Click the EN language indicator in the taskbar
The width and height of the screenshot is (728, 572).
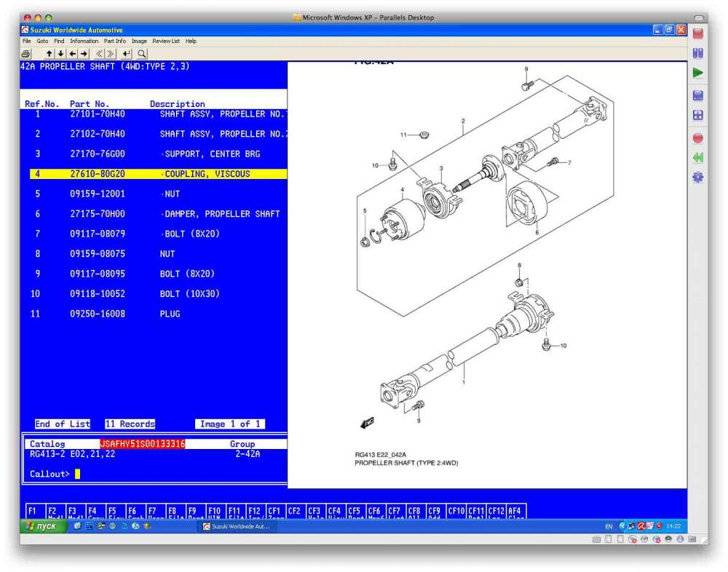(x=609, y=526)
